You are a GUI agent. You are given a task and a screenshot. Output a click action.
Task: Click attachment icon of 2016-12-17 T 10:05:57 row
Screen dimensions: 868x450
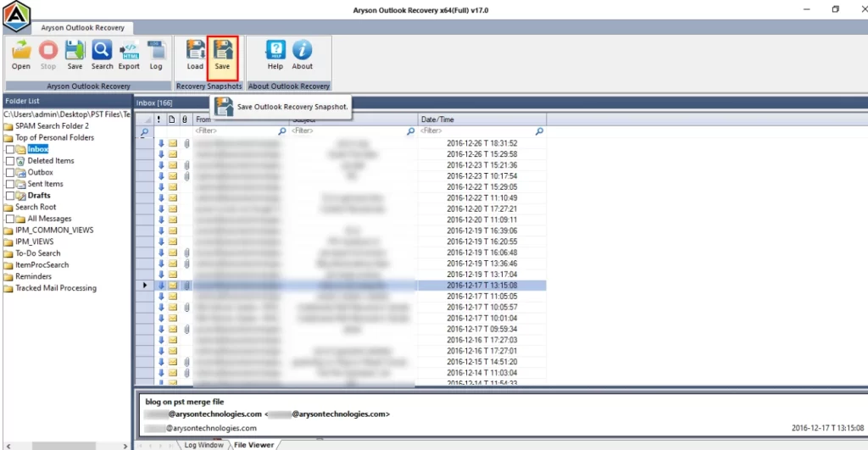(x=186, y=307)
